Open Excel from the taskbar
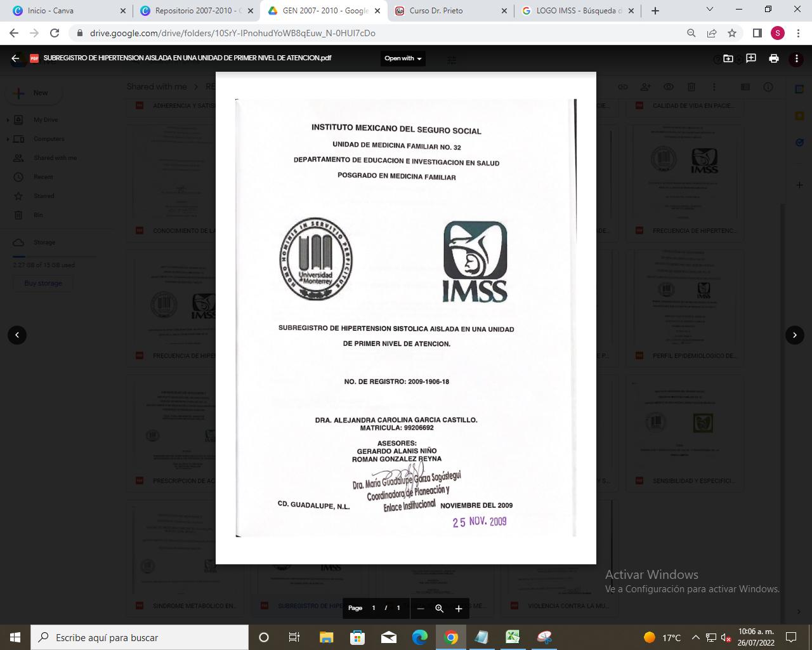Screen dimensions: 812x650 click(513, 637)
